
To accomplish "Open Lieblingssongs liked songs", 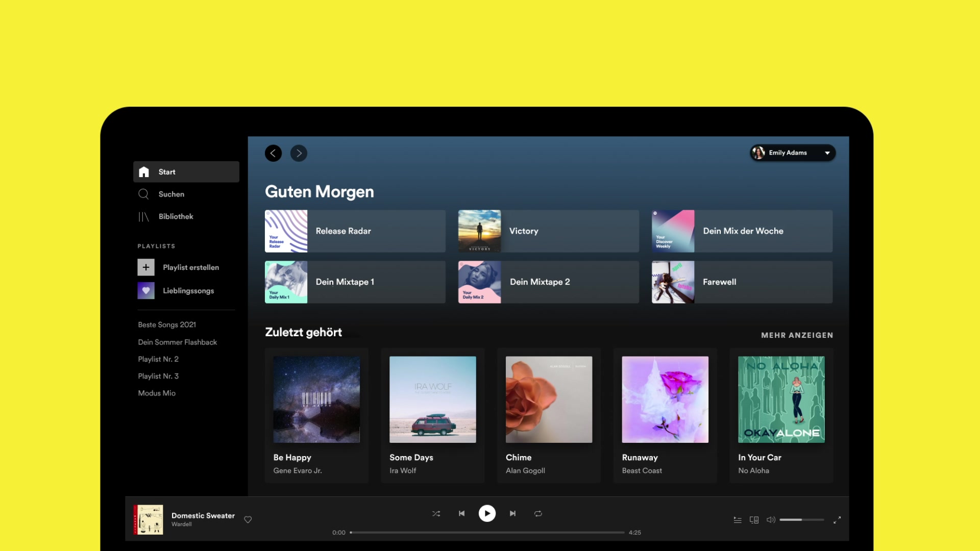I will click(x=188, y=291).
